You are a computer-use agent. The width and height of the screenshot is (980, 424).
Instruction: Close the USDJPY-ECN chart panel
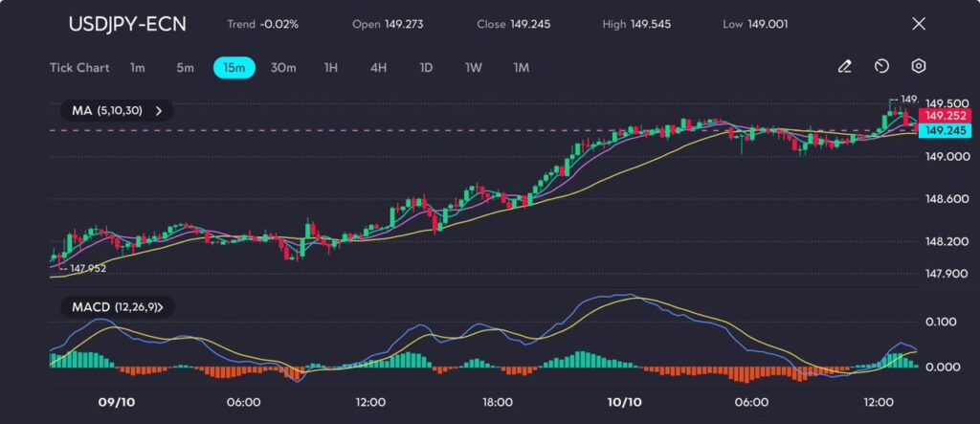(919, 24)
